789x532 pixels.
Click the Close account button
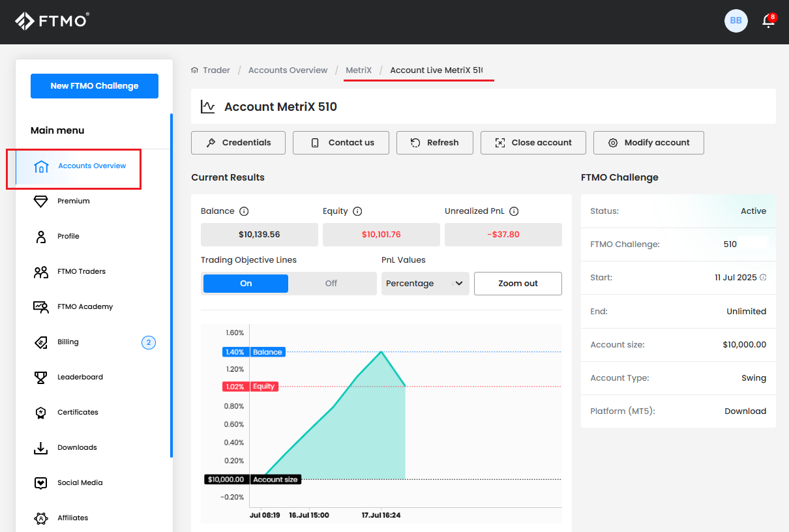click(533, 143)
